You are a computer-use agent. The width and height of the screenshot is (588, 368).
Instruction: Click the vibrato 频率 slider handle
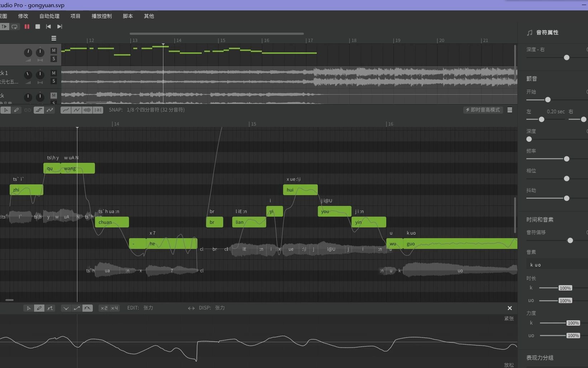(x=567, y=159)
